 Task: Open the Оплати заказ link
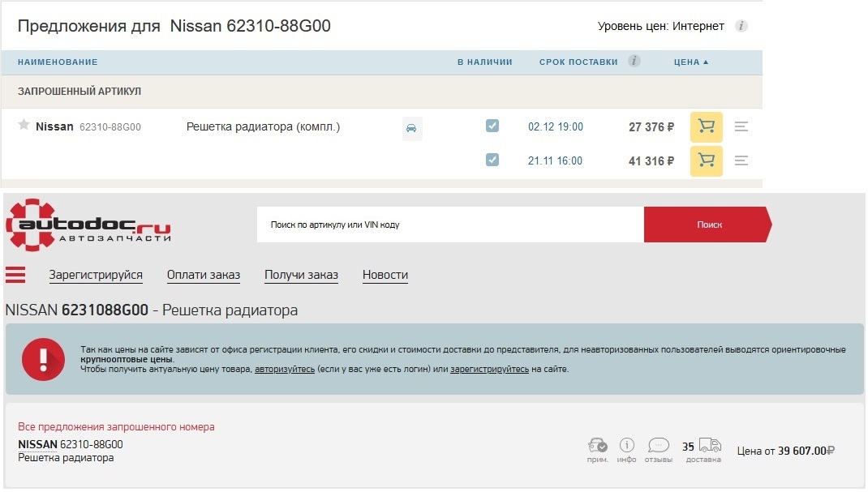[x=203, y=275]
